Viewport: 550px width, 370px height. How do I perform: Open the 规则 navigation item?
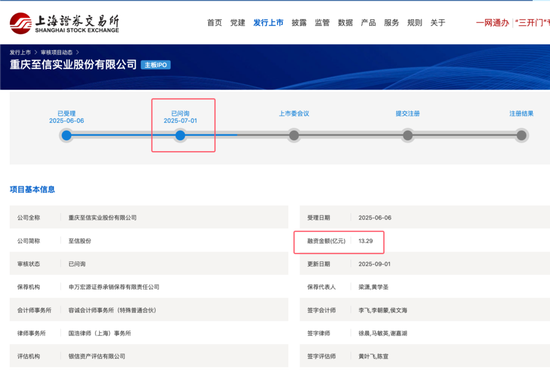[x=415, y=23]
